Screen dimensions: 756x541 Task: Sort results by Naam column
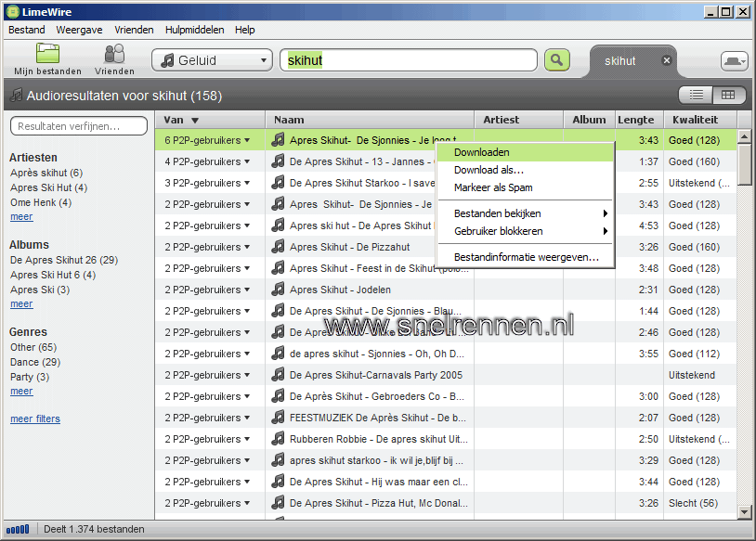pyautogui.click(x=370, y=120)
